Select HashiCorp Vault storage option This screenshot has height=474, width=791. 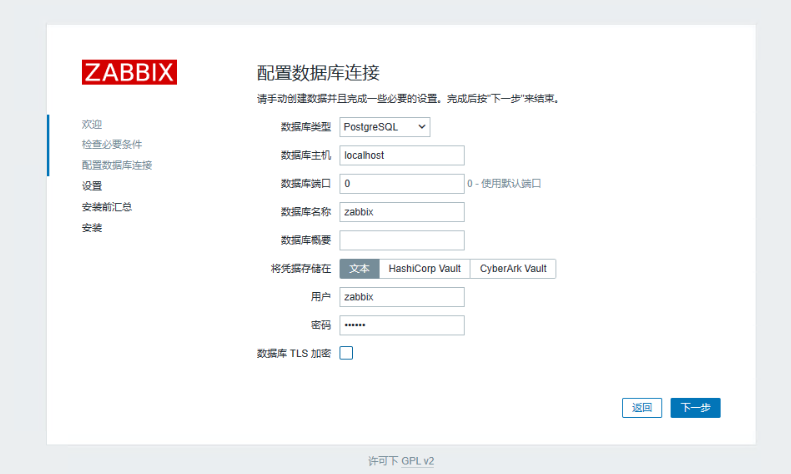[x=424, y=269]
